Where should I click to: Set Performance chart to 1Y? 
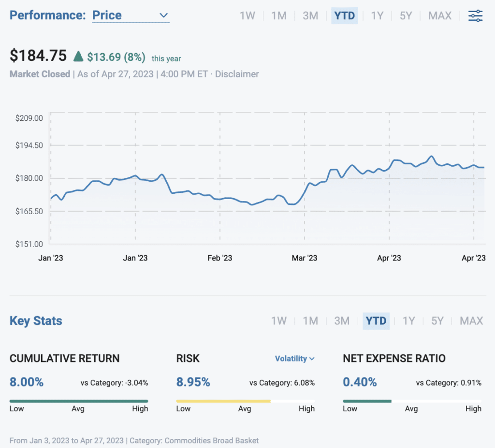pos(377,15)
